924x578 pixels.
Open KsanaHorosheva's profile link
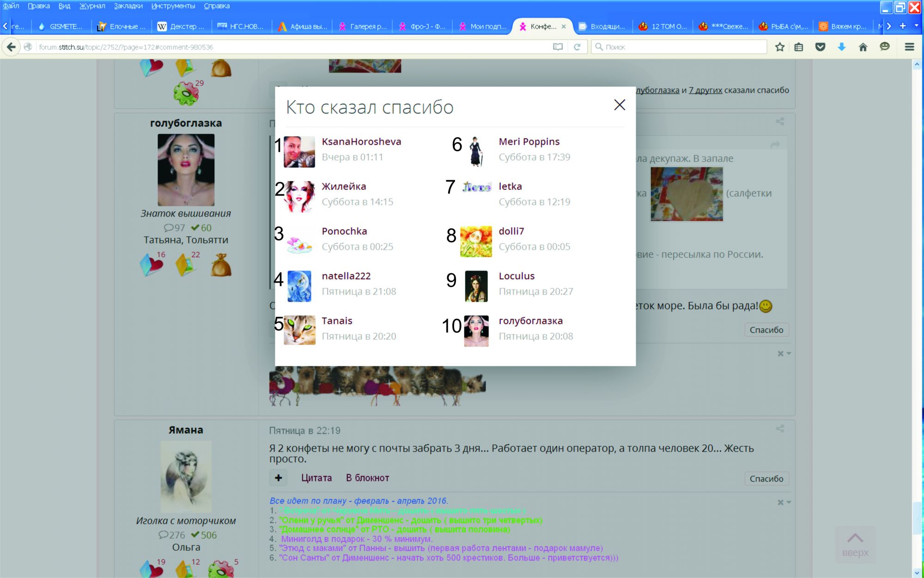coord(361,141)
